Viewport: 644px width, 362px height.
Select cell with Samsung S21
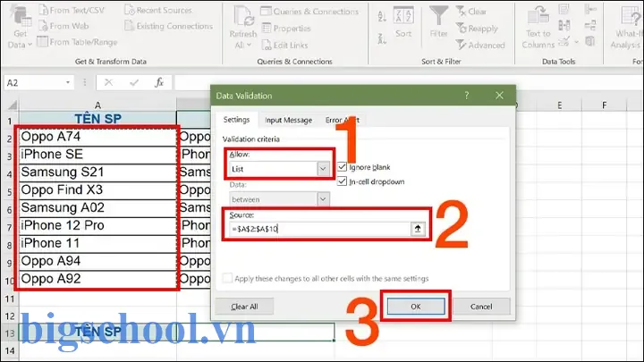click(x=97, y=173)
